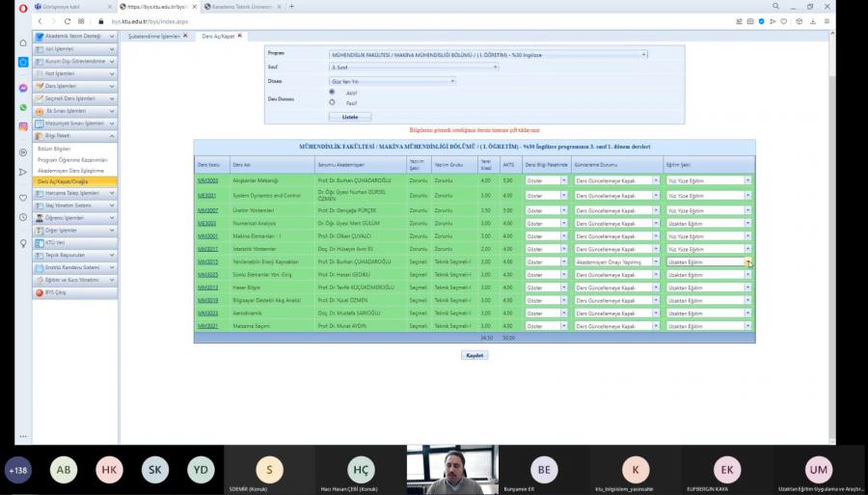Select the Pasif radio button
This screenshot has height=495, width=868.
333,101
